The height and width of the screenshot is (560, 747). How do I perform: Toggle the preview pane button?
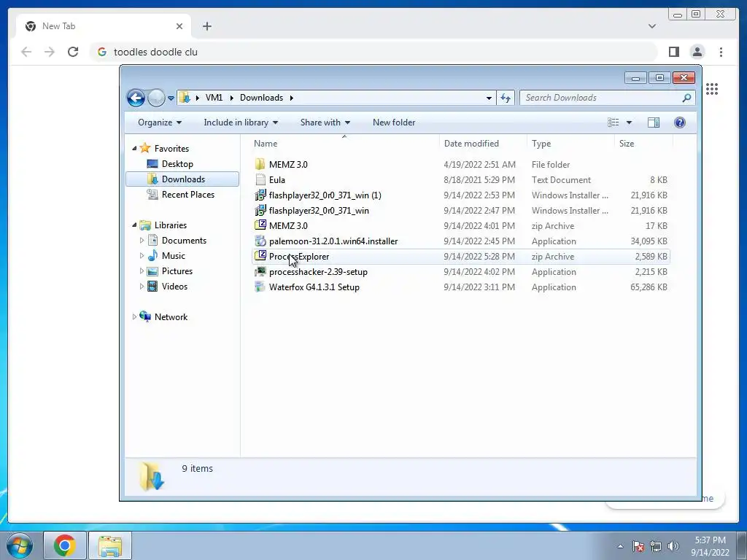click(654, 122)
